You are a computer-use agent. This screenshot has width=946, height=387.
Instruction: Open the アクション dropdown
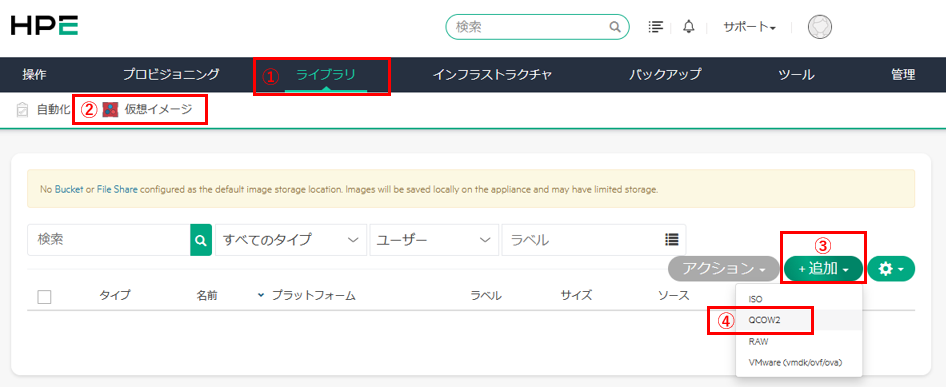(724, 269)
